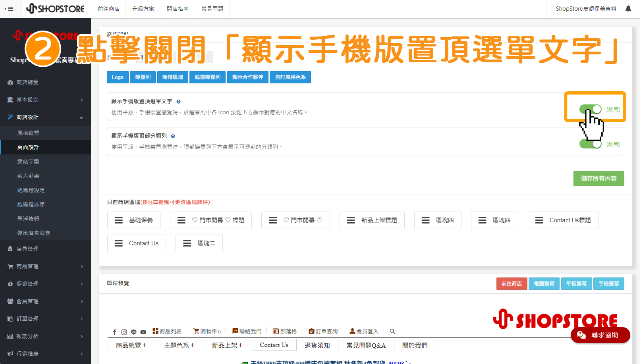Click drag handle icon of 區塊二 block
This screenshot has width=641, height=364.
[187, 243]
